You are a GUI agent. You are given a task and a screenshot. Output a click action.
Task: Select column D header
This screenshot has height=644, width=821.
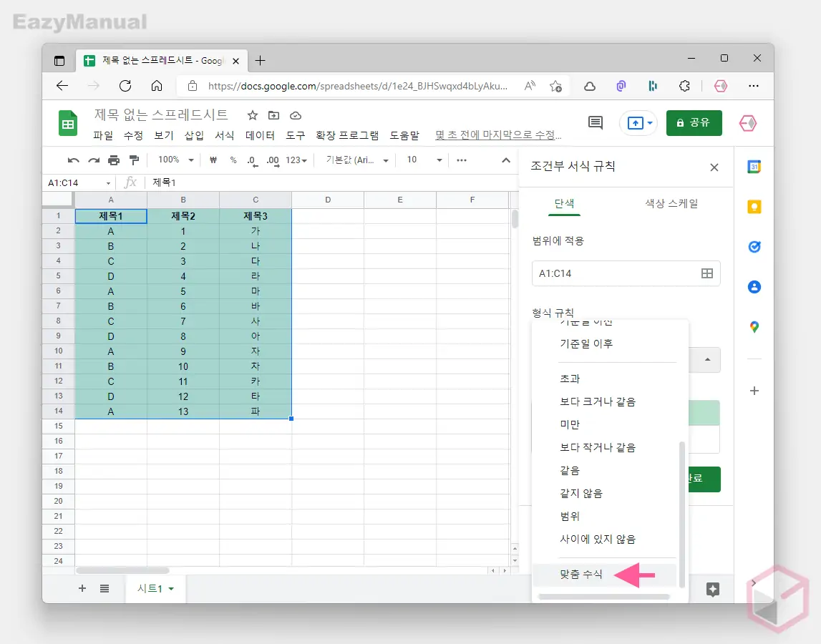[x=328, y=200]
